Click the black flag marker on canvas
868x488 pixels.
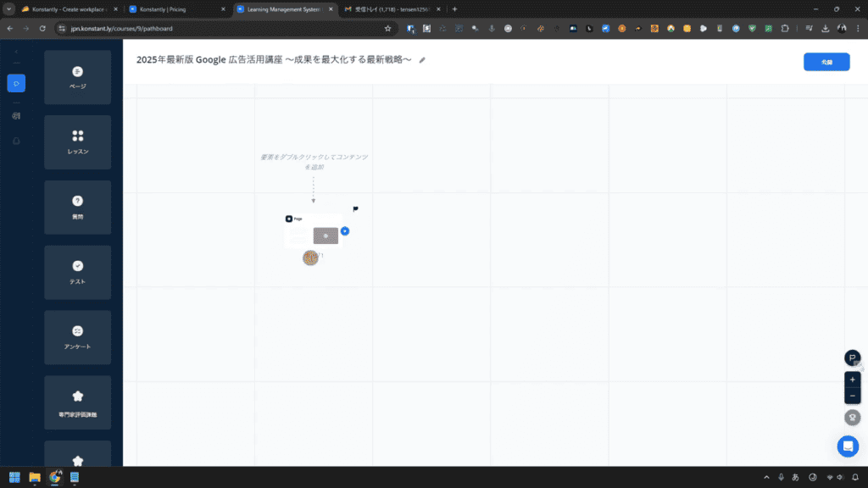pos(355,209)
